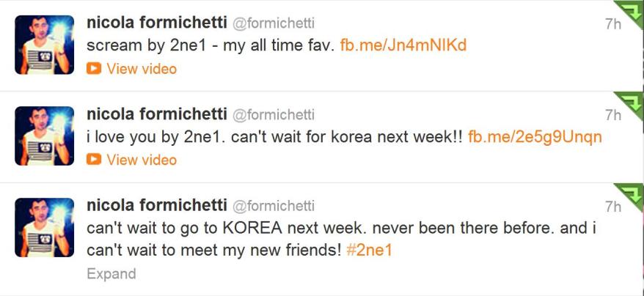Open the fb.me/2e5g9Unqn link
The image size is (644, 296).
pos(535,137)
